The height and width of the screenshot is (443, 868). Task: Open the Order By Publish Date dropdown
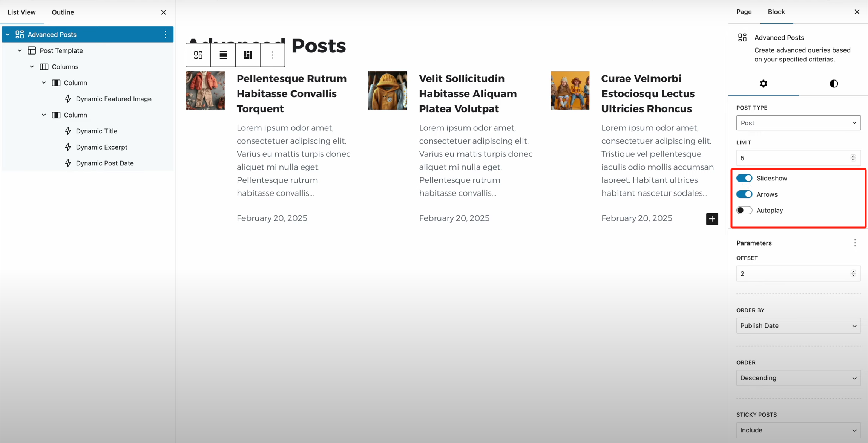pos(798,326)
